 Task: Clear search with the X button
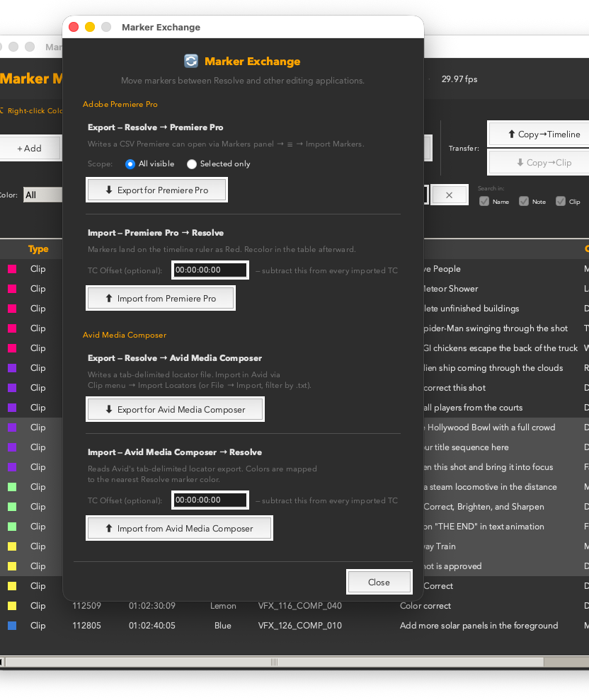tap(450, 195)
